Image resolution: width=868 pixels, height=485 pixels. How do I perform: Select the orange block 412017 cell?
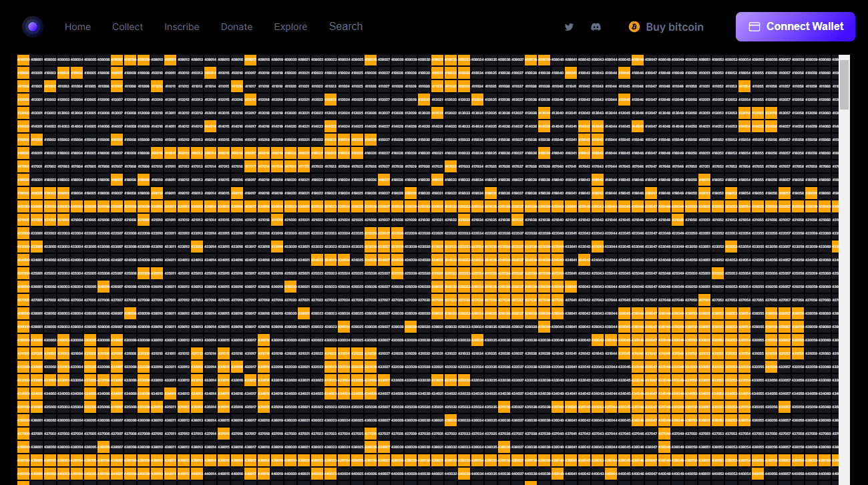(250, 100)
